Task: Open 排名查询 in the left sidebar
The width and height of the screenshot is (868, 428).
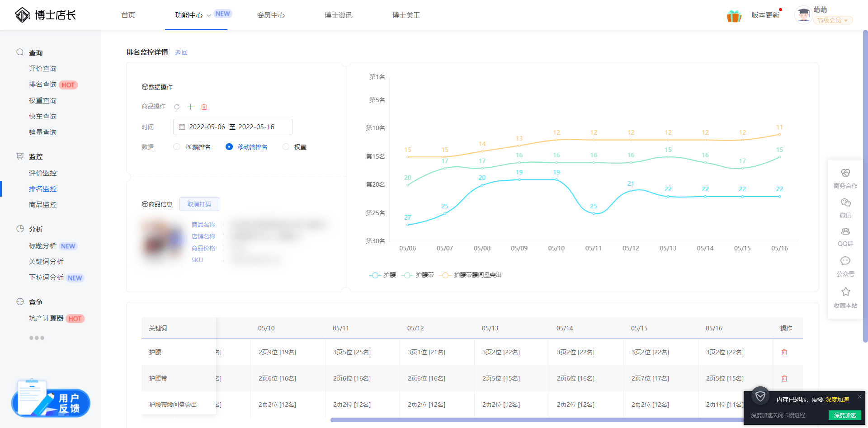Action: (x=42, y=85)
